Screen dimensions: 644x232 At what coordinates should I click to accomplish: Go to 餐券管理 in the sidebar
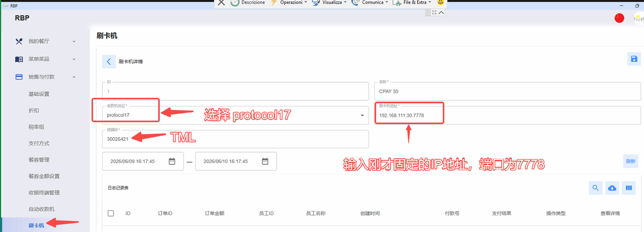click(39, 160)
